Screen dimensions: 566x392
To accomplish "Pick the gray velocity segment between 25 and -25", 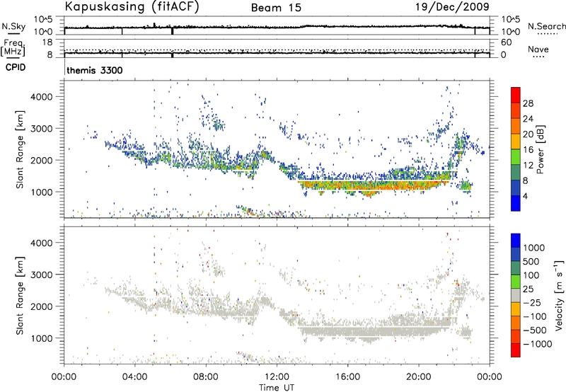I will pos(516,295).
